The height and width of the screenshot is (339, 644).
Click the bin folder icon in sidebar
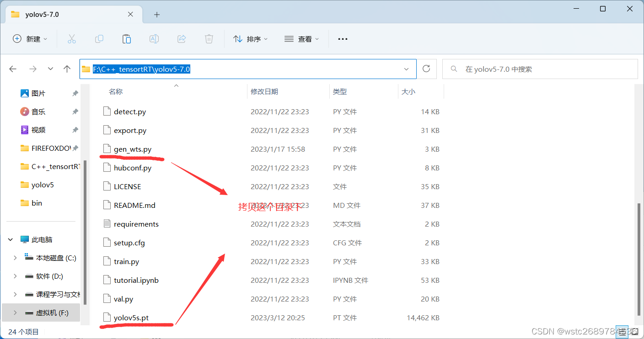coord(25,203)
